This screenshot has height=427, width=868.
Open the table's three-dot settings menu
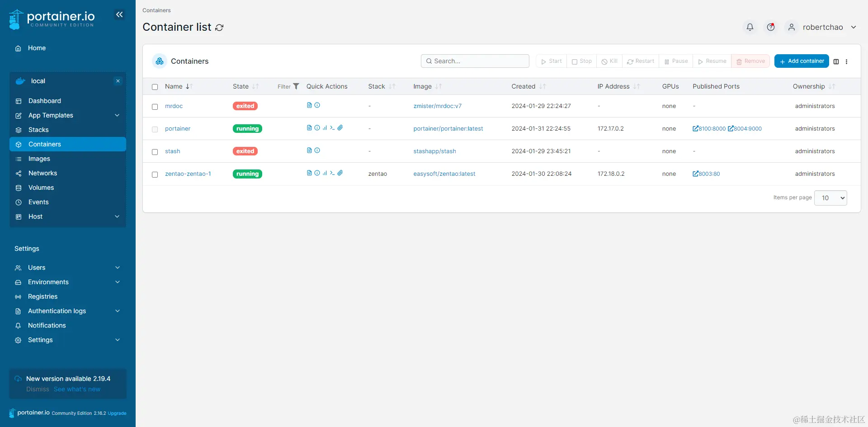(847, 61)
